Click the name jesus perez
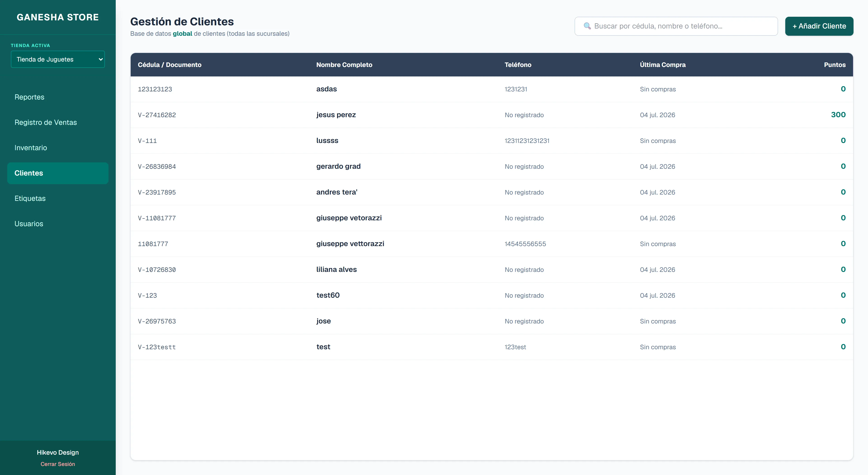 coord(336,115)
